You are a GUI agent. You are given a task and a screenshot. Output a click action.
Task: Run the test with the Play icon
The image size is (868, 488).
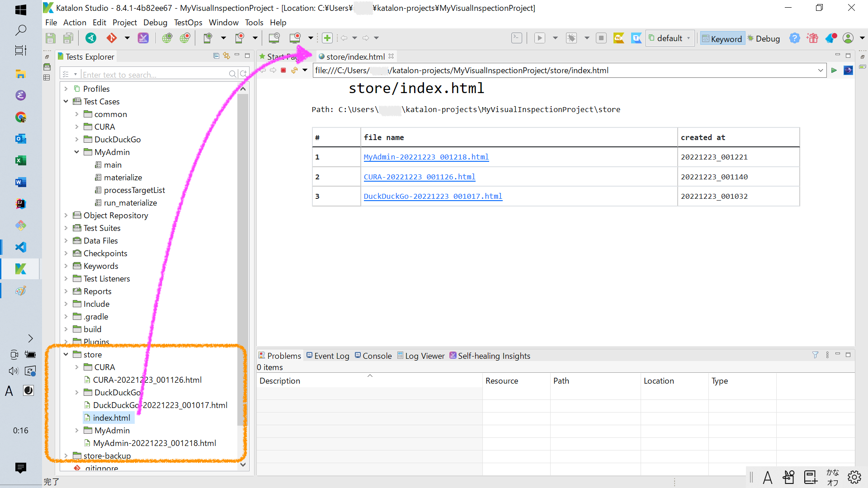pos(539,38)
